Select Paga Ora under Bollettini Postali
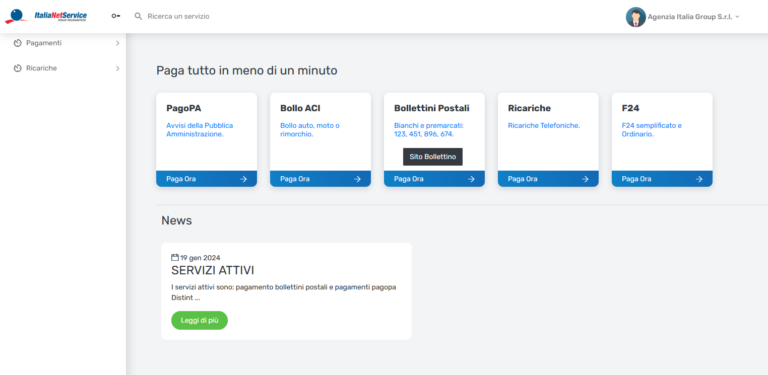This screenshot has width=768, height=375. coord(434,179)
